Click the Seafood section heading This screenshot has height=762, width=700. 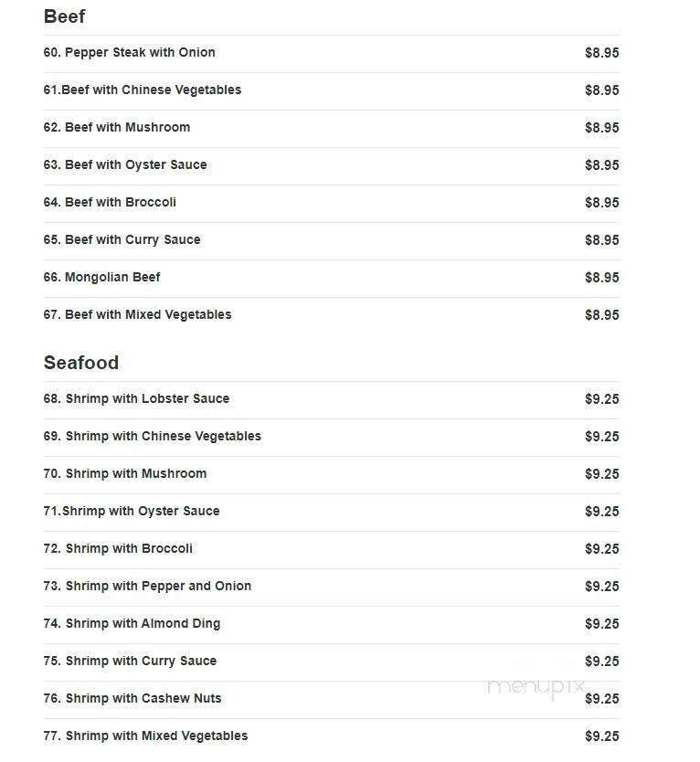(81, 363)
